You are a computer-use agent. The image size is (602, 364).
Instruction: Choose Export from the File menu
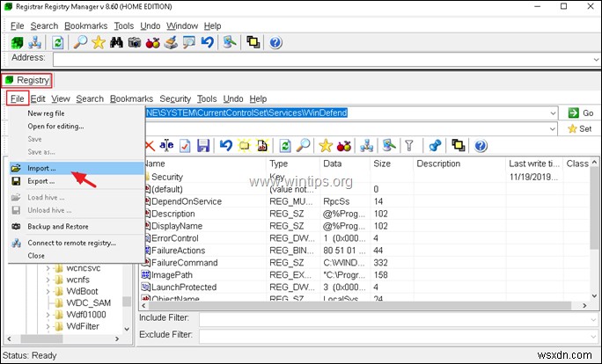[77, 181]
